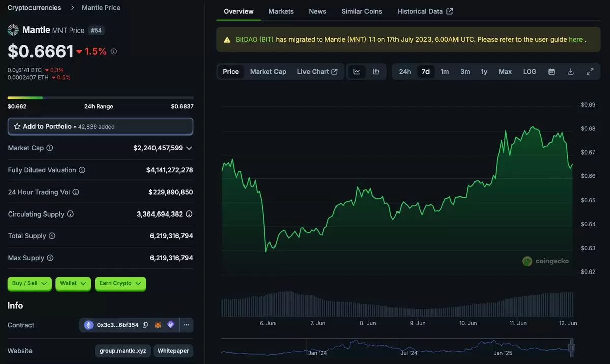Expand the Market Cap details chevron
Viewport: 610px width, 364px height.
pyautogui.click(x=189, y=148)
